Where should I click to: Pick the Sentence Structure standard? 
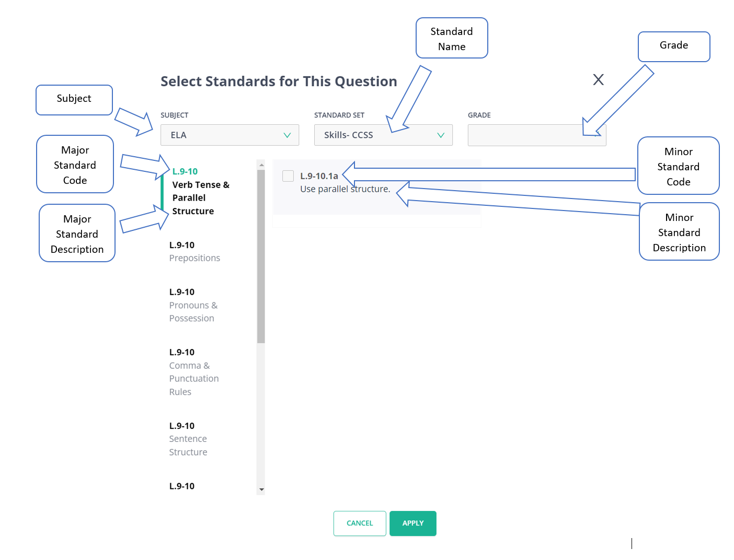pyautogui.click(x=188, y=446)
